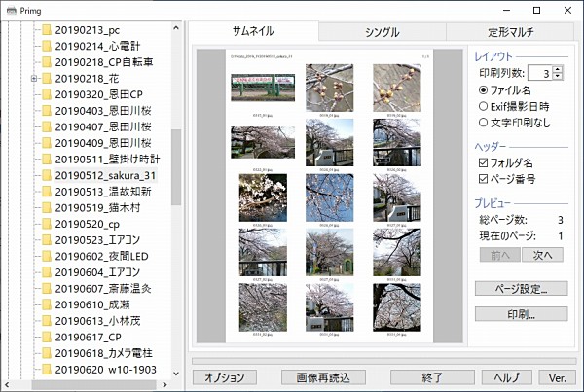The height and width of the screenshot is (392, 584).
Task: Switch to the 定形マルチ tab
Action: (510, 32)
